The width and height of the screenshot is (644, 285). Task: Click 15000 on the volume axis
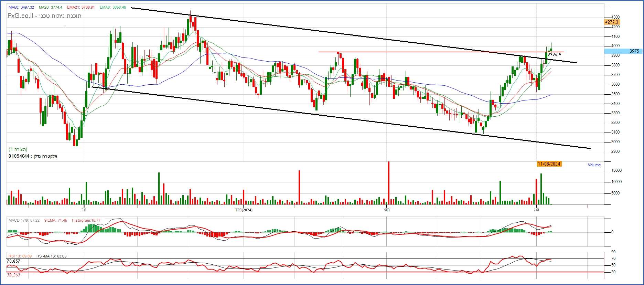616,170
